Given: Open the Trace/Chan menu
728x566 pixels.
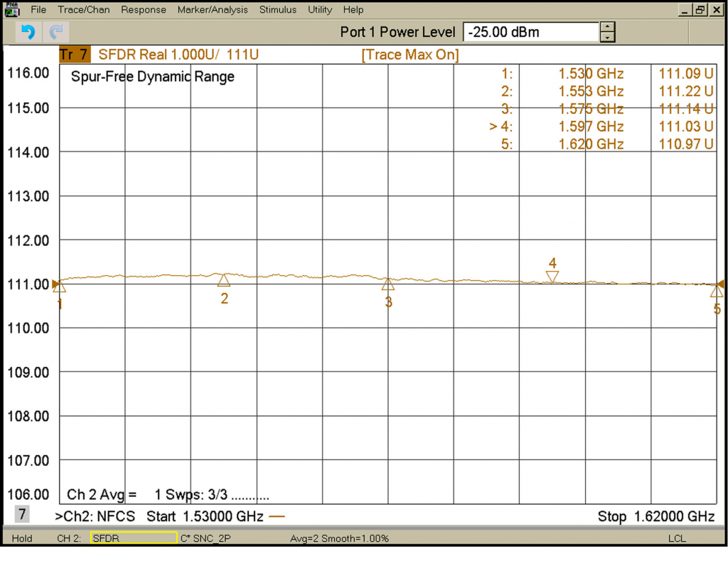Looking at the screenshot, I should coord(83,10).
